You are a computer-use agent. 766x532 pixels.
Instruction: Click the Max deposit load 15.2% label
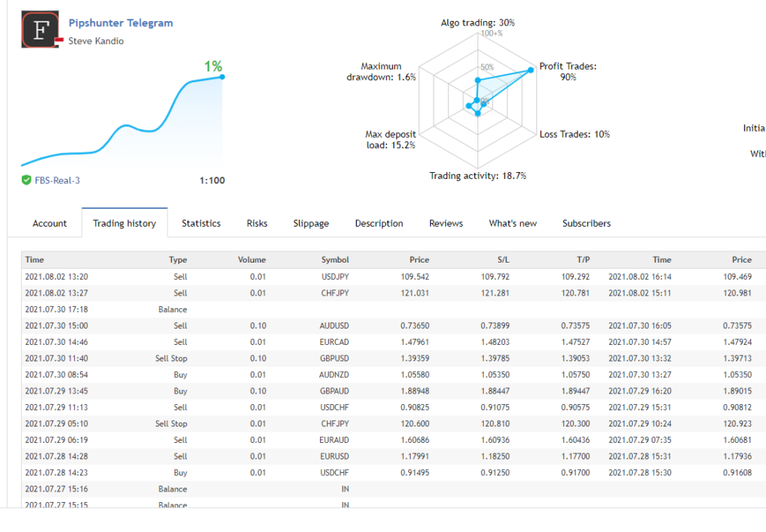[x=390, y=140]
